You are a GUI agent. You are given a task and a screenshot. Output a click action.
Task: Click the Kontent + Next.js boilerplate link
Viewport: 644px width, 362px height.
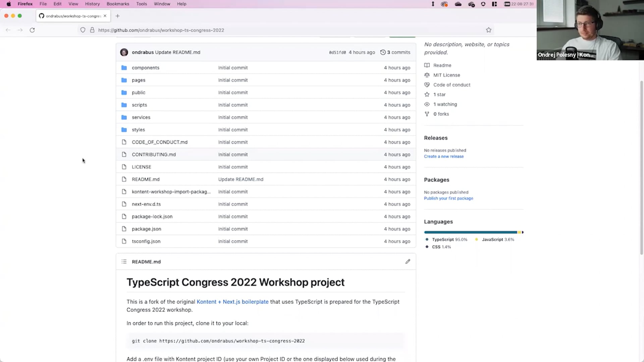tap(232, 302)
